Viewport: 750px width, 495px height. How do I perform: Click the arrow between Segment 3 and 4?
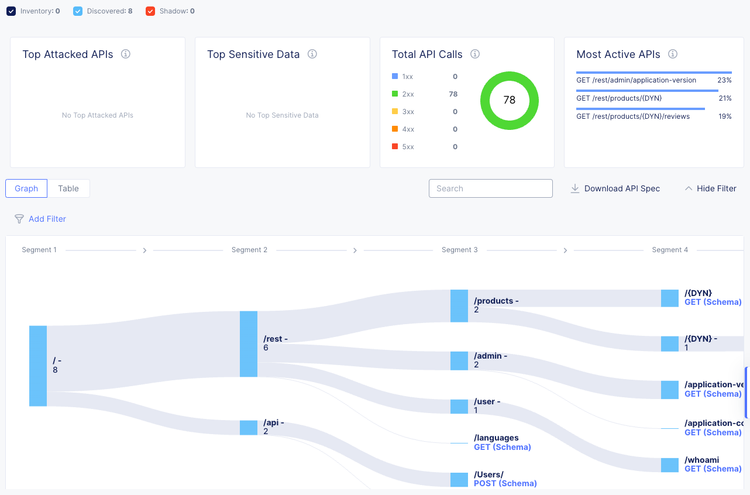(566, 251)
